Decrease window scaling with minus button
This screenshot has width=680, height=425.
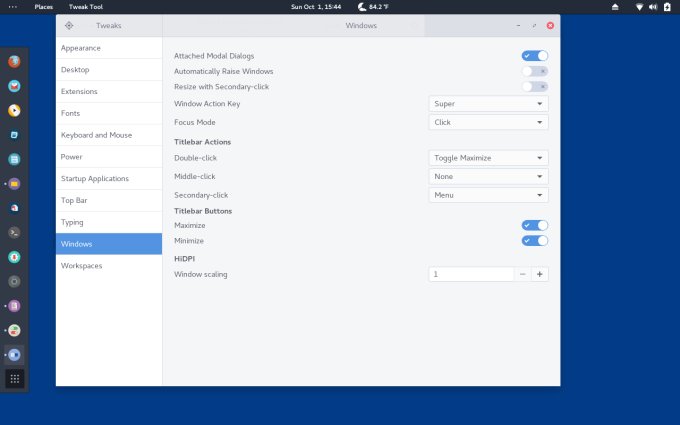523,275
